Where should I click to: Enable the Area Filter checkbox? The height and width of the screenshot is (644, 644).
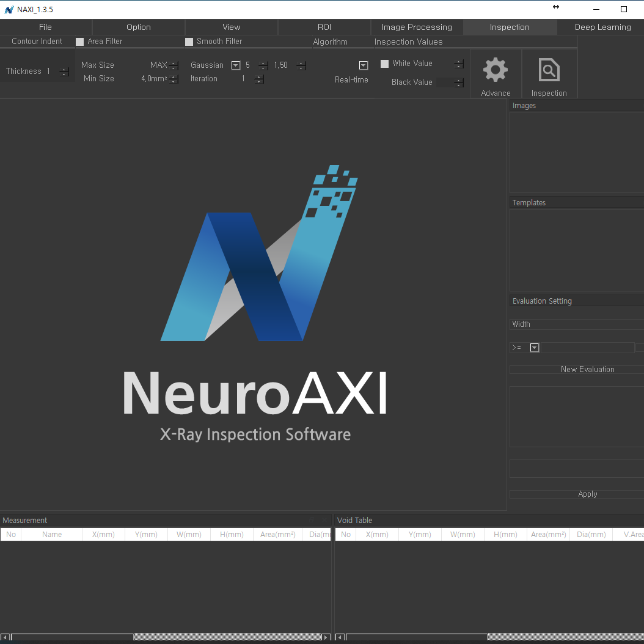pos(79,42)
